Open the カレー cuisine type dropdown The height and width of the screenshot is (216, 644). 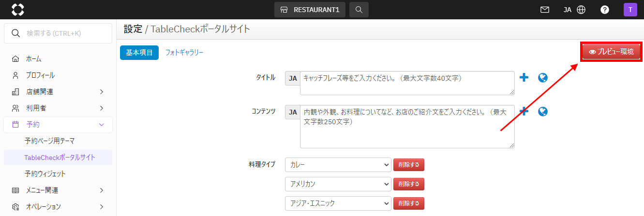pyautogui.click(x=338, y=165)
